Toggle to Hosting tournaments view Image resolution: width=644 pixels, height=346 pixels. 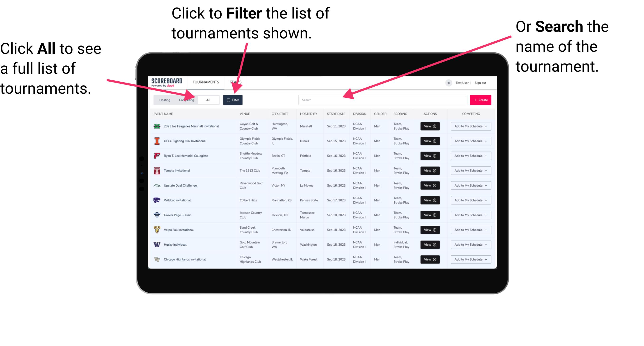point(163,100)
